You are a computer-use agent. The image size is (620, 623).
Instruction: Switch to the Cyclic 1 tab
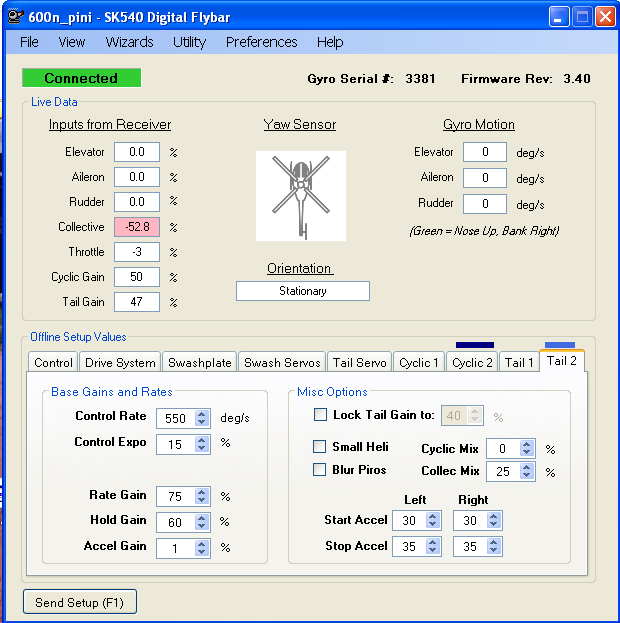[x=418, y=362]
